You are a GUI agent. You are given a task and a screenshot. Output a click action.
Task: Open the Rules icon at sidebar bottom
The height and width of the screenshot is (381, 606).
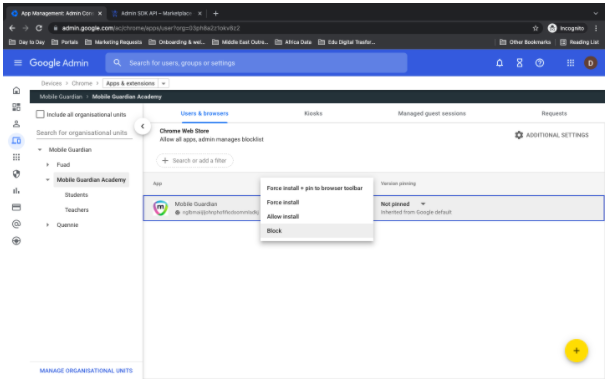tap(16, 241)
